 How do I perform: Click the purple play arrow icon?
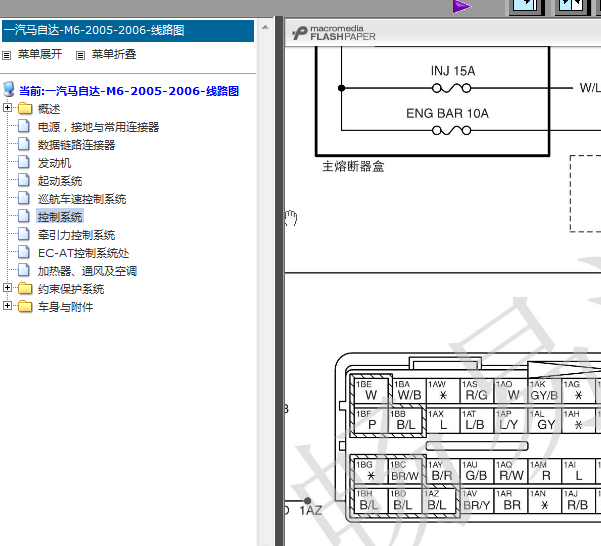tap(461, 6)
